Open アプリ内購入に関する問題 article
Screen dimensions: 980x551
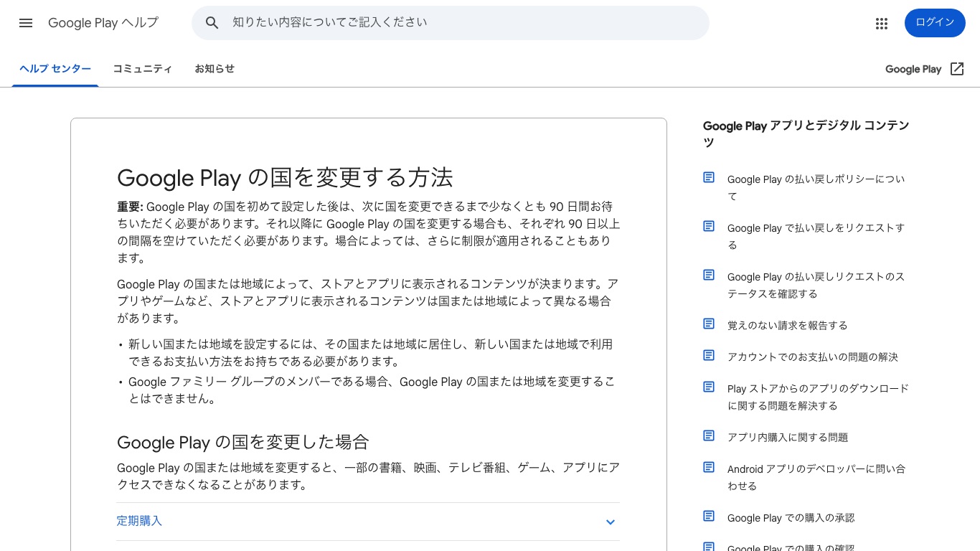point(788,438)
